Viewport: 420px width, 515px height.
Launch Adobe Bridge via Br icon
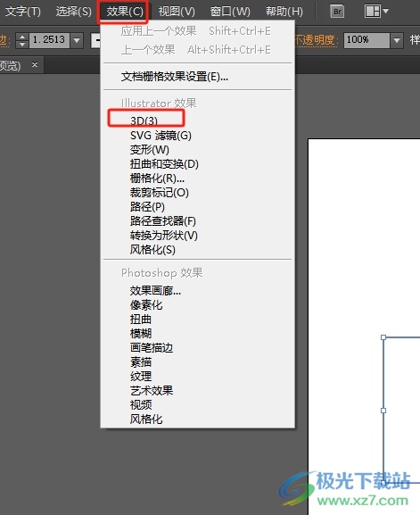coord(337,12)
